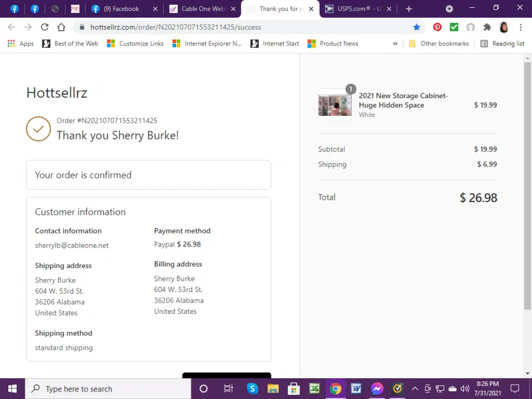Open the Extensions puzzle-piece menu

487,27
